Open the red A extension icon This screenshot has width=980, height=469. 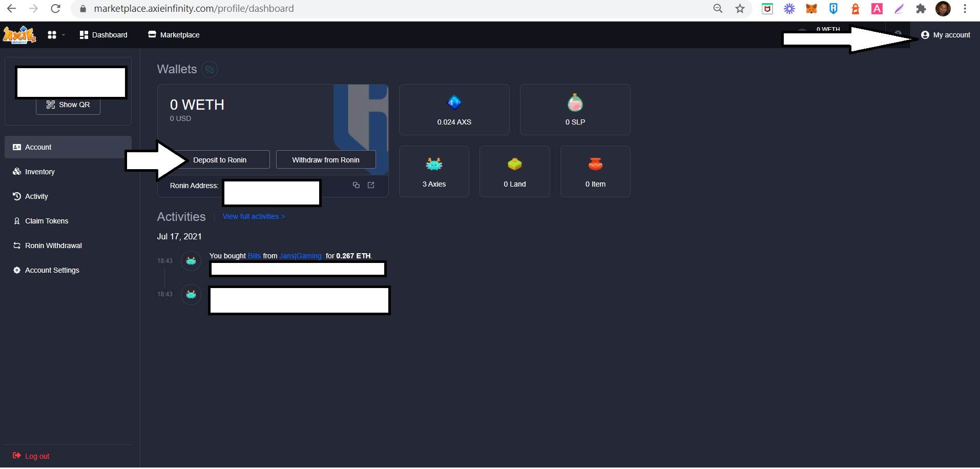point(877,9)
